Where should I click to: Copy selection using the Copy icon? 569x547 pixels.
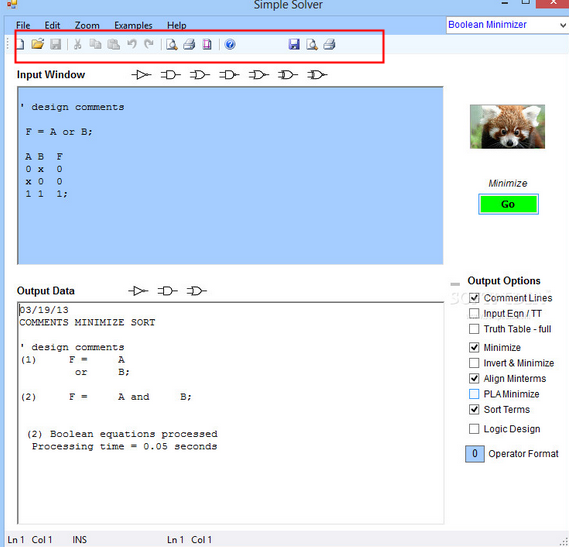point(95,44)
